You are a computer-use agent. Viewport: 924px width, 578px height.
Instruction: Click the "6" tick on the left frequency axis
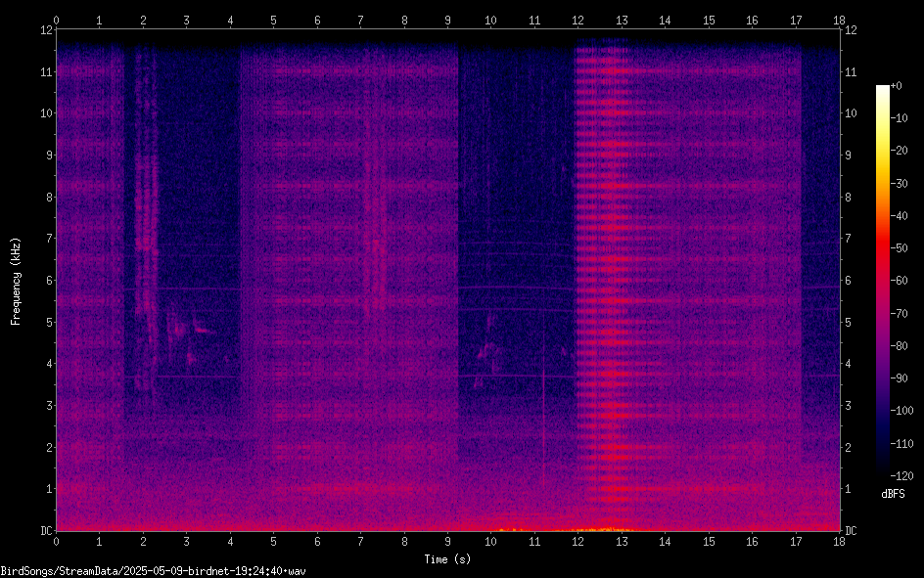tap(49, 280)
